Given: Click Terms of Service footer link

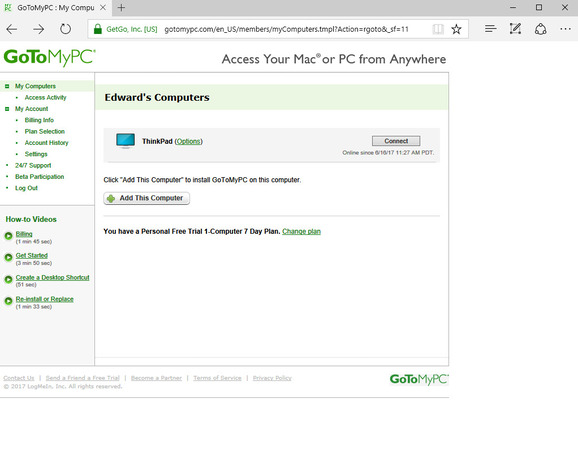Looking at the screenshot, I should pos(217,378).
